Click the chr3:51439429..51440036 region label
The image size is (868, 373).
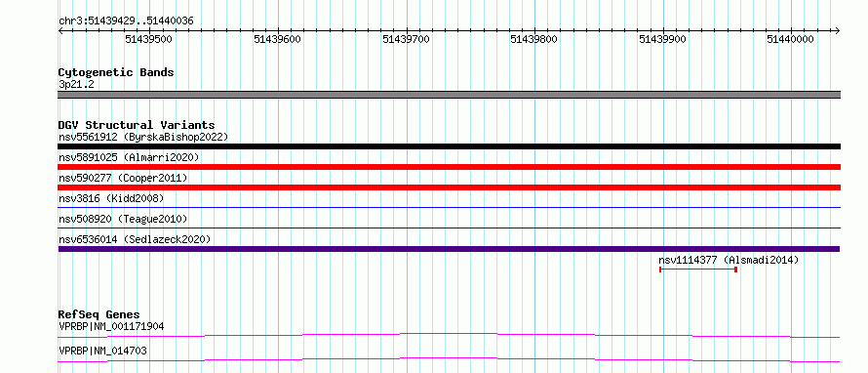(126, 21)
